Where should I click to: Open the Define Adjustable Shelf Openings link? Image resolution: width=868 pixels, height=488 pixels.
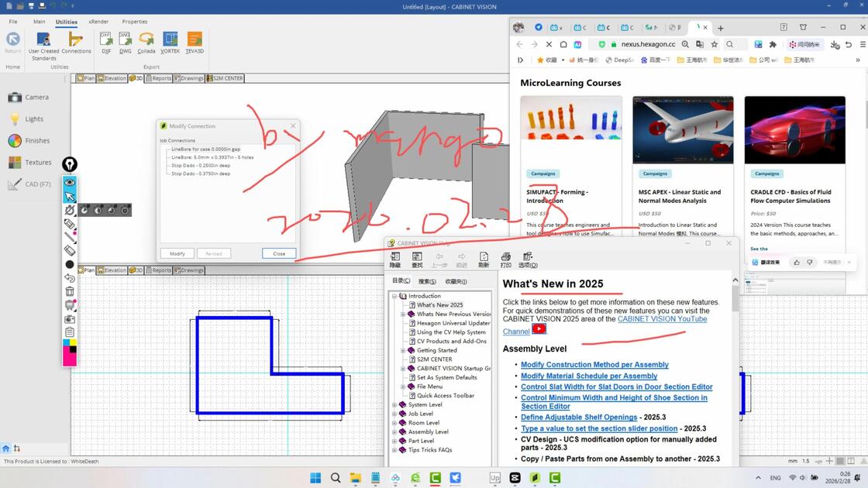(x=579, y=418)
